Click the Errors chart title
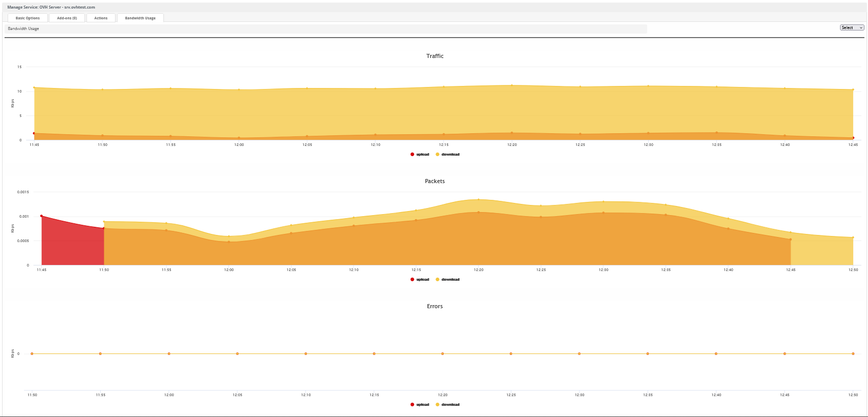The width and height of the screenshot is (868, 417). click(435, 306)
